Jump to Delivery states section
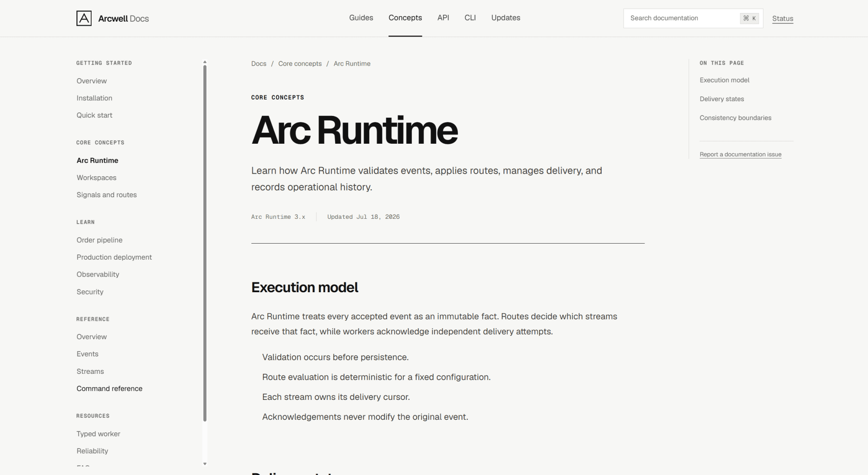This screenshot has height=475, width=868. [722, 99]
